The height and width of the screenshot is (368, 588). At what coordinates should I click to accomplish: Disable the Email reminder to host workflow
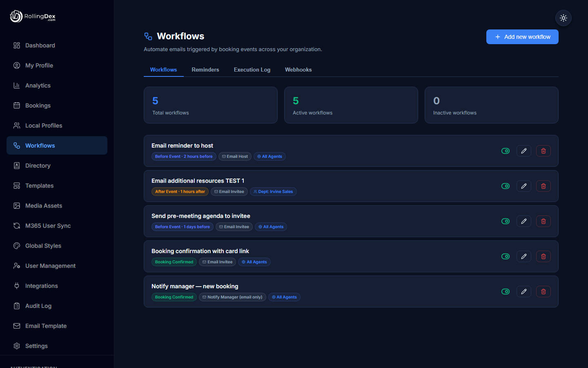506,151
